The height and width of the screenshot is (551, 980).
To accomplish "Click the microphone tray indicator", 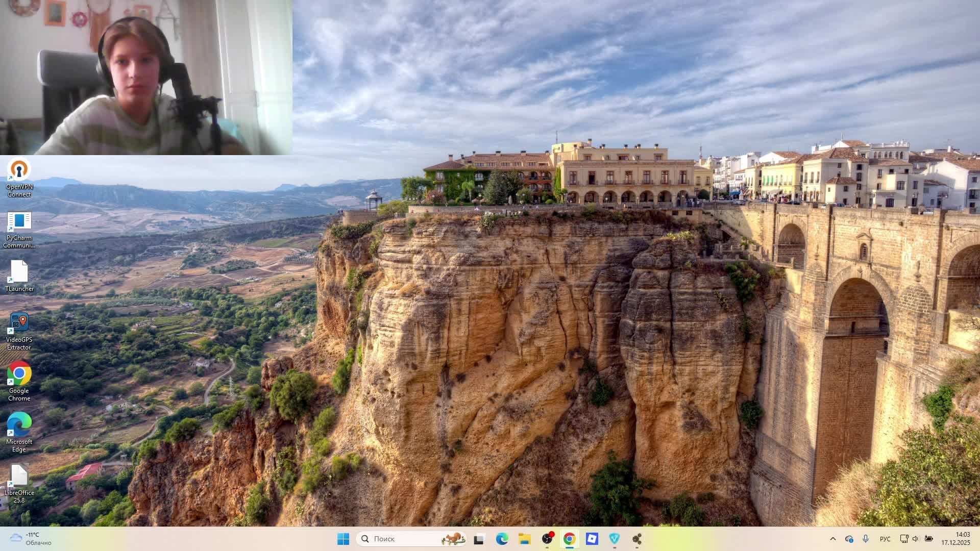I will tap(866, 539).
